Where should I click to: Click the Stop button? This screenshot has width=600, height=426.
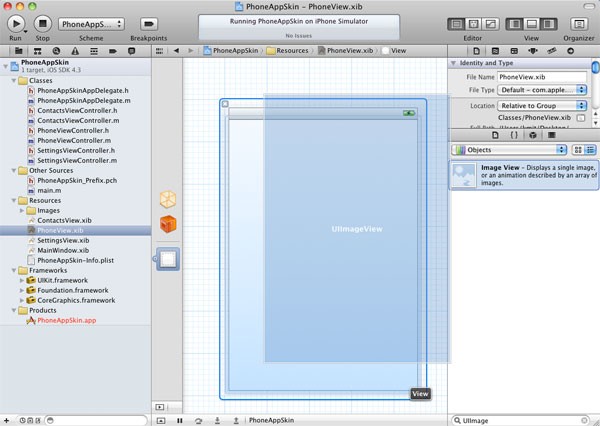[x=42, y=24]
